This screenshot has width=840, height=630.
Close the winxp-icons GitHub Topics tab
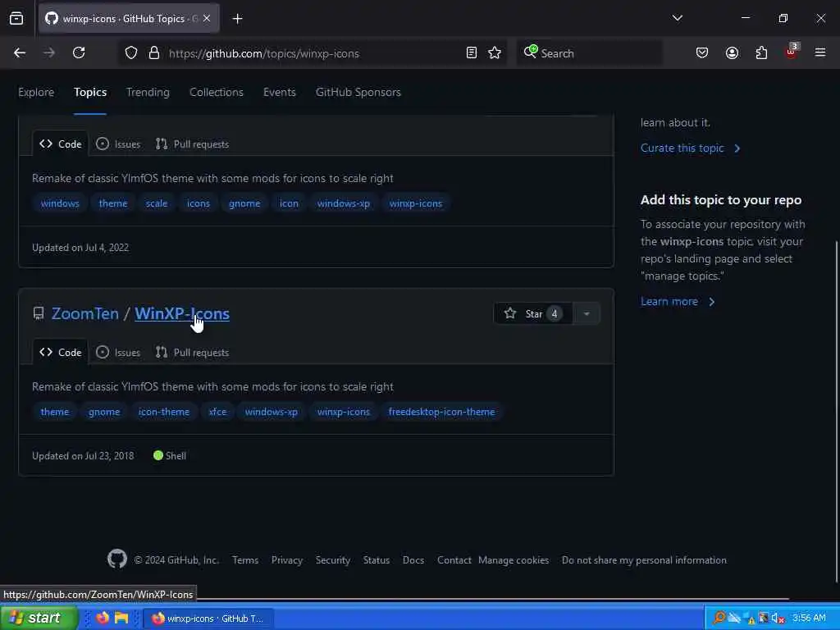coord(207,19)
